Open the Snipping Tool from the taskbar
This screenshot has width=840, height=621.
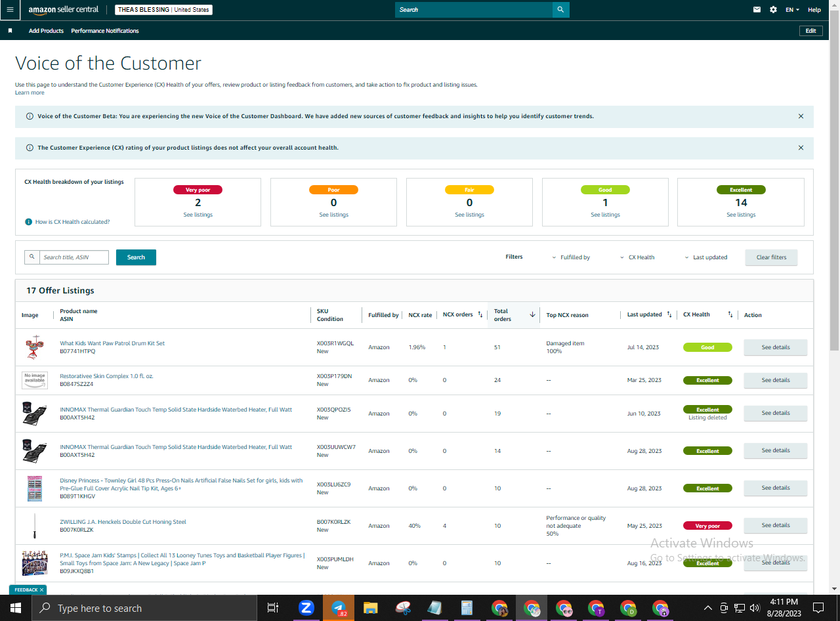coord(403,608)
